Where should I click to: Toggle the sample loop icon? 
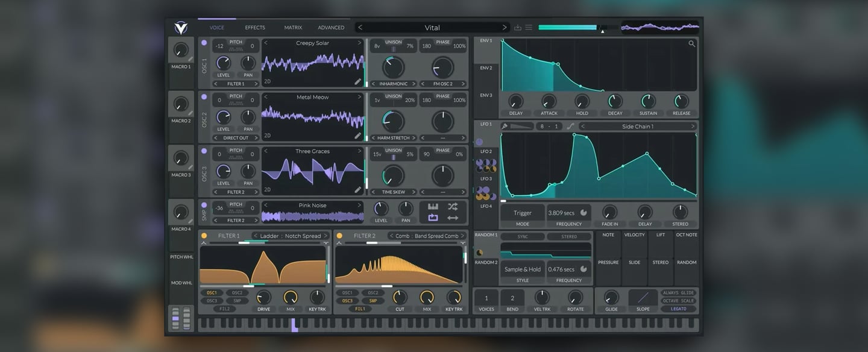tap(433, 218)
